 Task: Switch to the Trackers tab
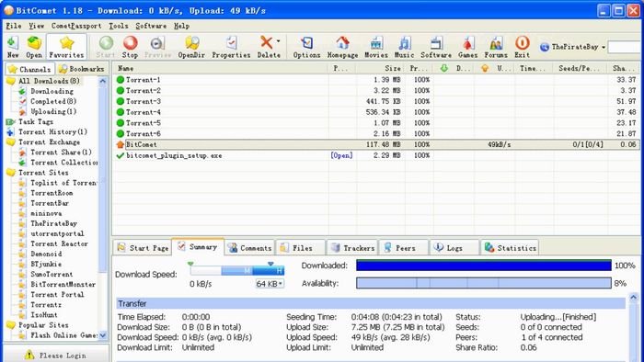pyautogui.click(x=352, y=248)
